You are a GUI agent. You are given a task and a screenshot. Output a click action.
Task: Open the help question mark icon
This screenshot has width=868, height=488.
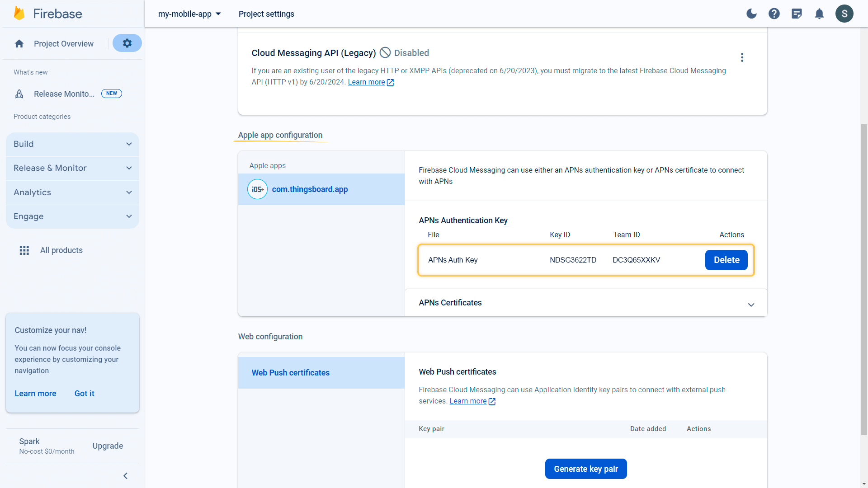(774, 14)
